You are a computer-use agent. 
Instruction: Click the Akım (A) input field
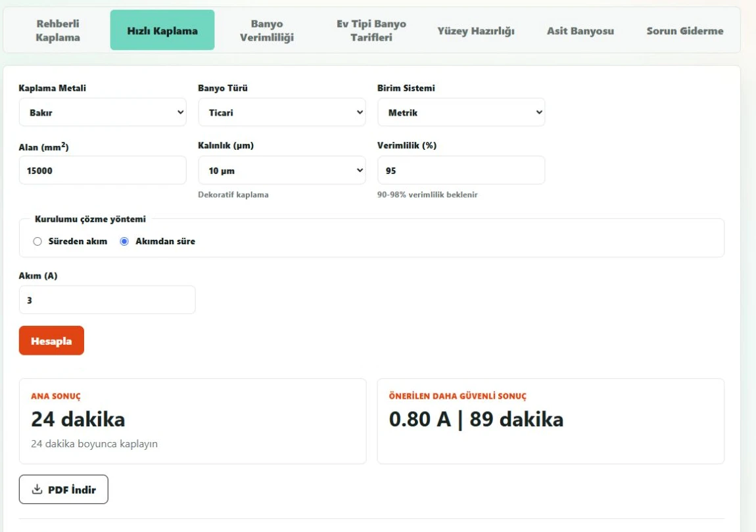[107, 299]
